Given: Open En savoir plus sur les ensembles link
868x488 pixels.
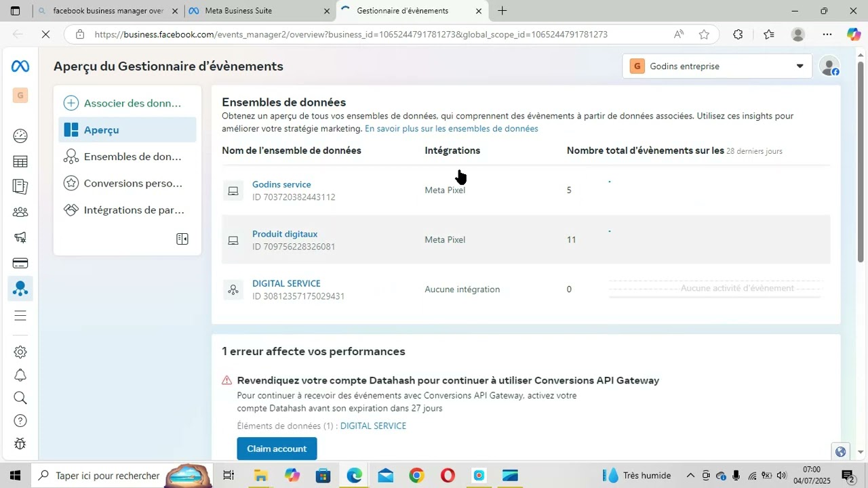Looking at the screenshot, I should coord(452,129).
